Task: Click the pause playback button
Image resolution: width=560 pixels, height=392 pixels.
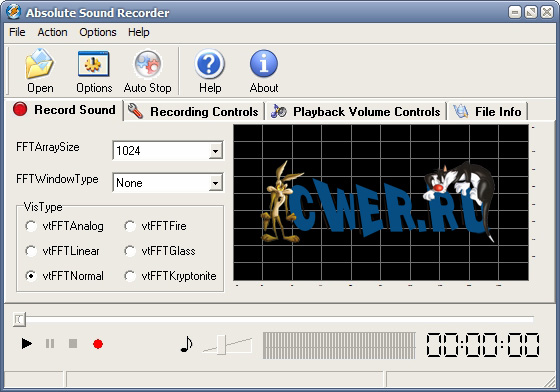Action: [x=50, y=344]
